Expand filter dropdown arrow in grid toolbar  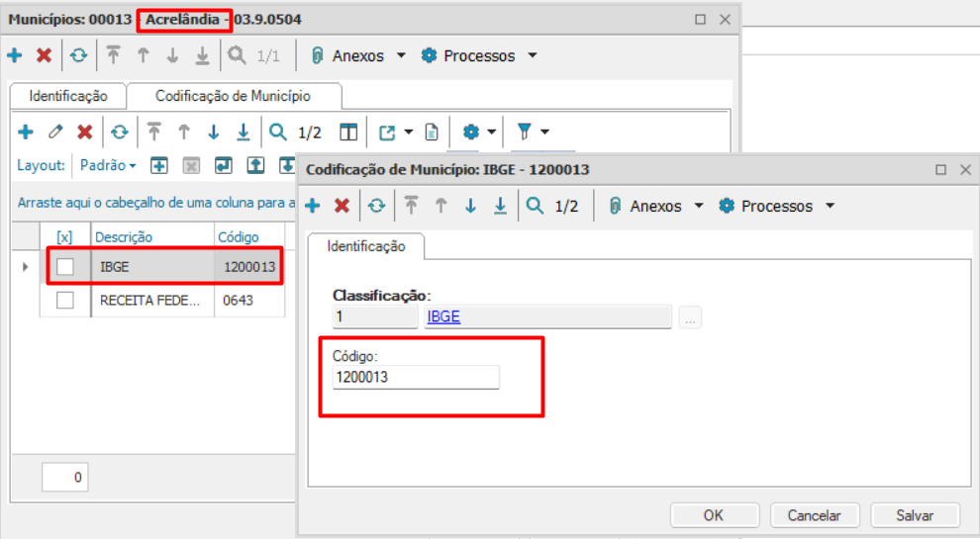click(545, 132)
